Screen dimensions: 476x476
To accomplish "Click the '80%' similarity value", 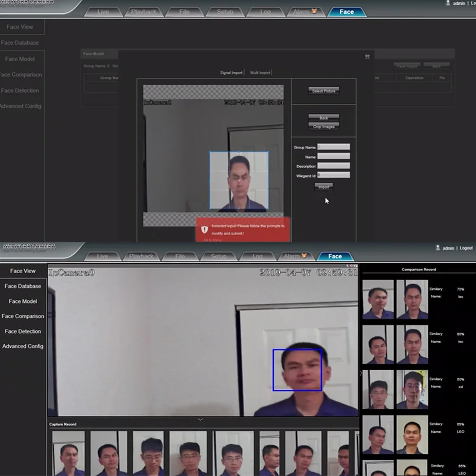I will coord(460,334).
